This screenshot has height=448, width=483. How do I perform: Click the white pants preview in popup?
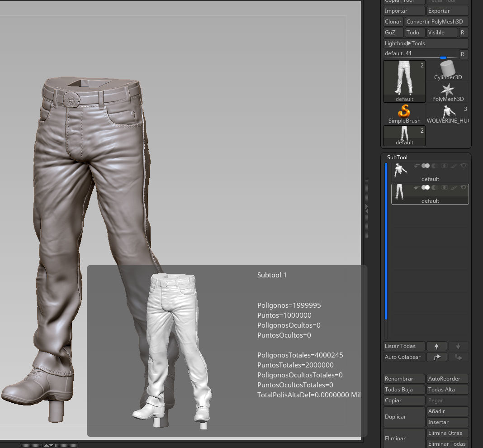[x=172, y=351]
